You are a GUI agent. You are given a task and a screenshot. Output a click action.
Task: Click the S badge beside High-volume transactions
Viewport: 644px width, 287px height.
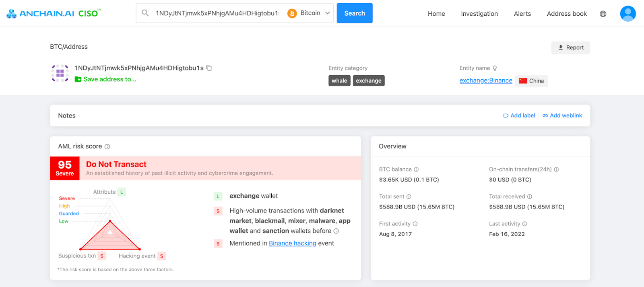tap(218, 211)
